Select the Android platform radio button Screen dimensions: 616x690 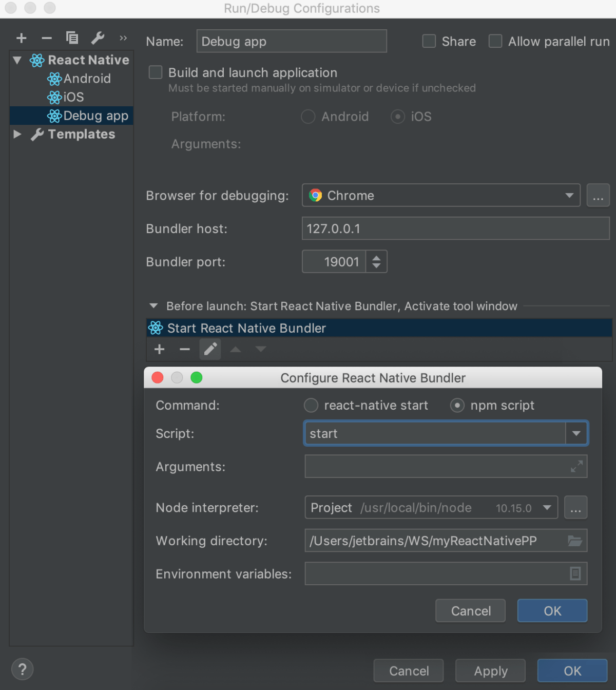tap(308, 117)
